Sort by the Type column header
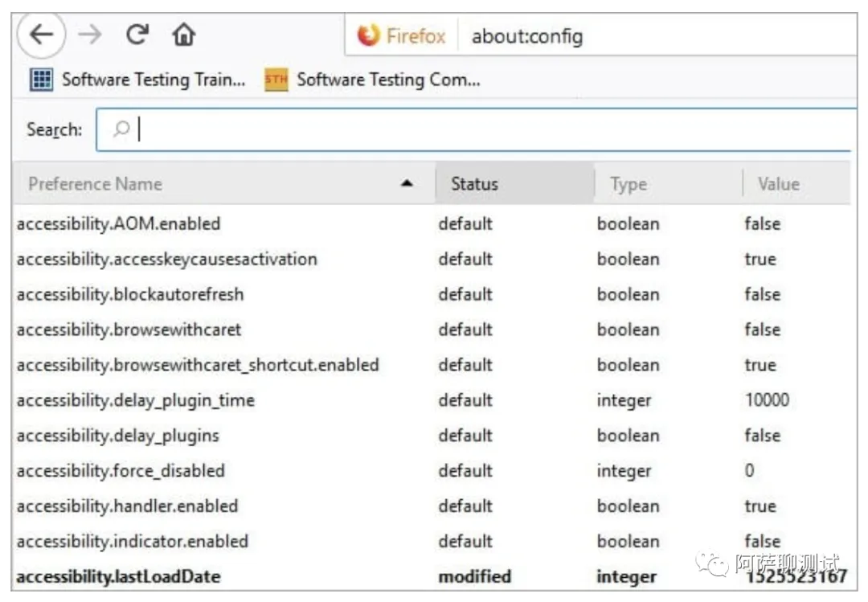This screenshot has height=602, width=868. tap(628, 184)
